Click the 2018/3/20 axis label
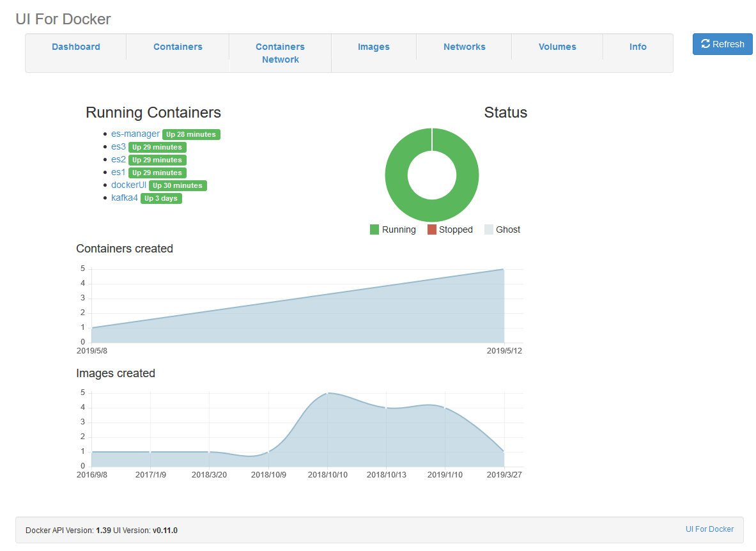This screenshot has width=756, height=551. [x=209, y=475]
